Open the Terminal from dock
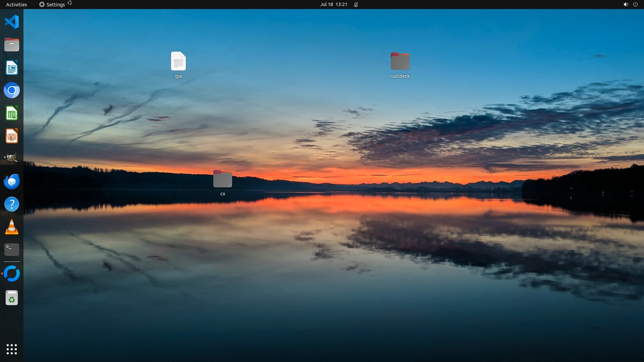This screenshot has height=362, width=644. point(12,250)
